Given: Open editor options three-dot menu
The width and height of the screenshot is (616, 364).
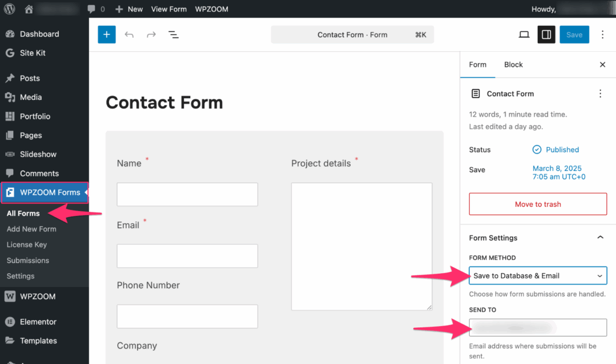Looking at the screenshot, I should 602,34.
